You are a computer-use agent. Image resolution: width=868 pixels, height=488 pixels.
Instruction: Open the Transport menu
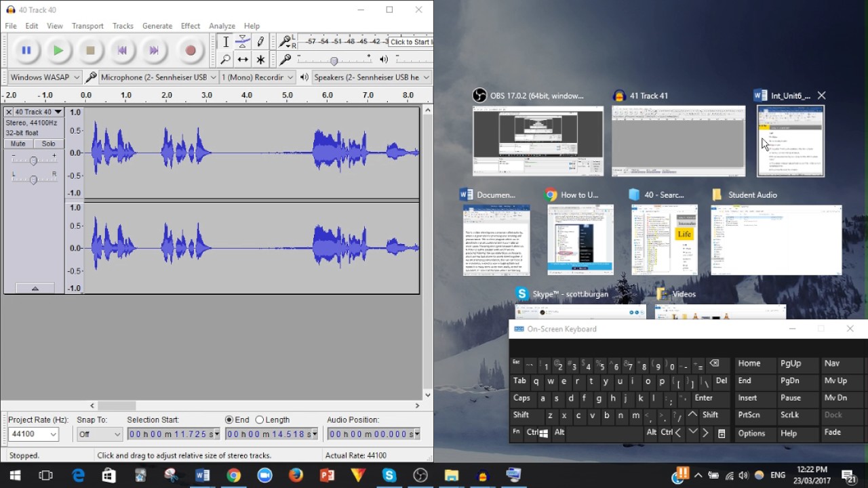[87, 26]
